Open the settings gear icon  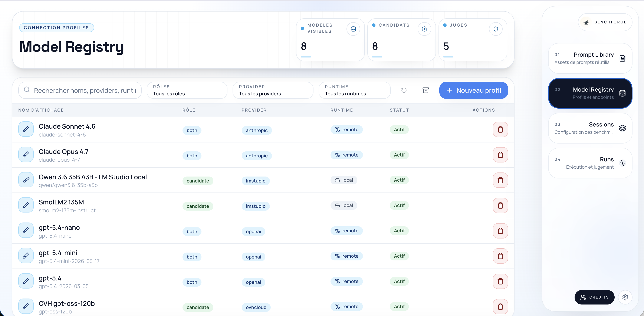tap(625, 297)
